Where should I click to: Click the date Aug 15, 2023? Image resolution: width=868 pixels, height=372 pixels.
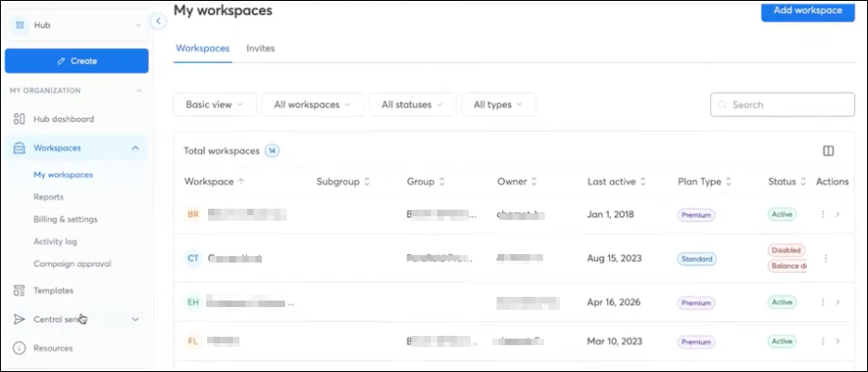tap(615, 258)
